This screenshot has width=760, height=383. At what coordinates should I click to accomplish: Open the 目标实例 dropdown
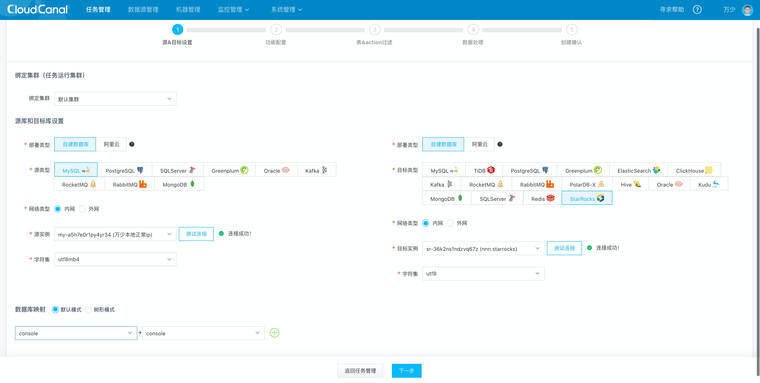pyautogui.click(x=483, y=248)
